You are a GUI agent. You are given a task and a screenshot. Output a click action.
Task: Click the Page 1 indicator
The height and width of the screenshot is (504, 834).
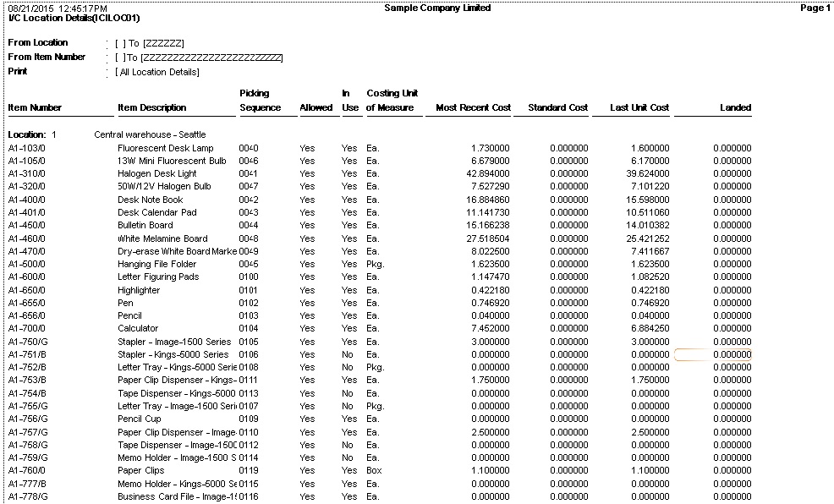[x=815, y=8]
